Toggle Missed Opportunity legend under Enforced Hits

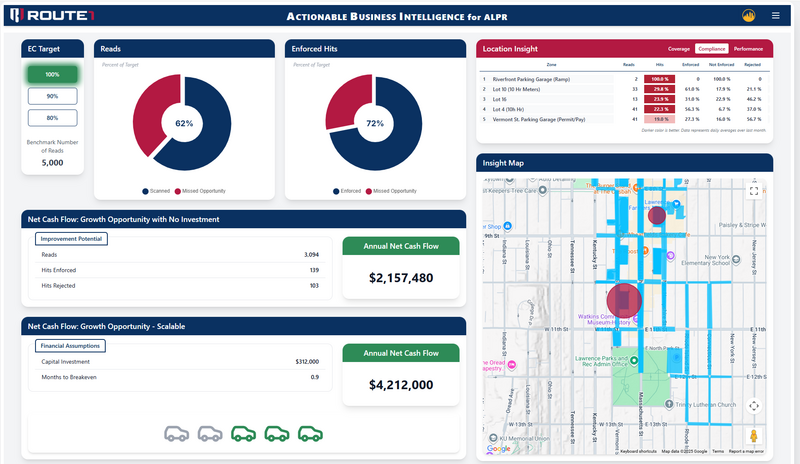click(390, 190)
